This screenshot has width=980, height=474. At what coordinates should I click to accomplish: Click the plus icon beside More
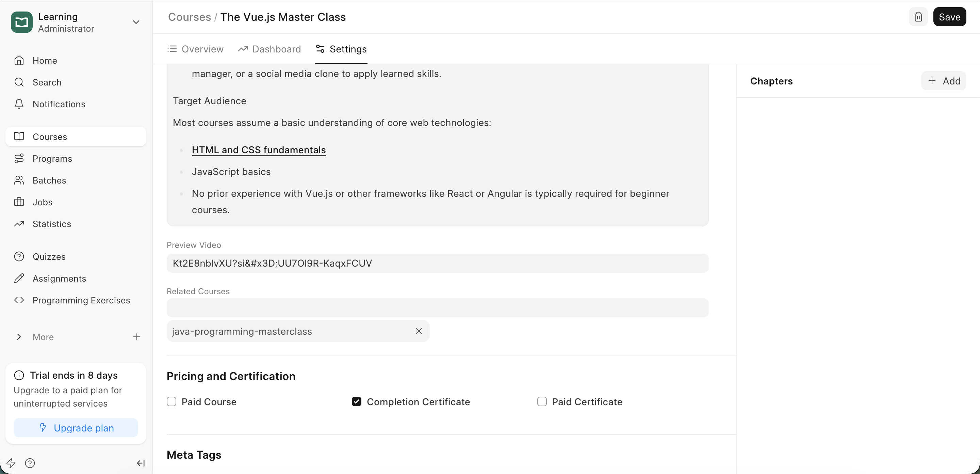click(136, 336)
